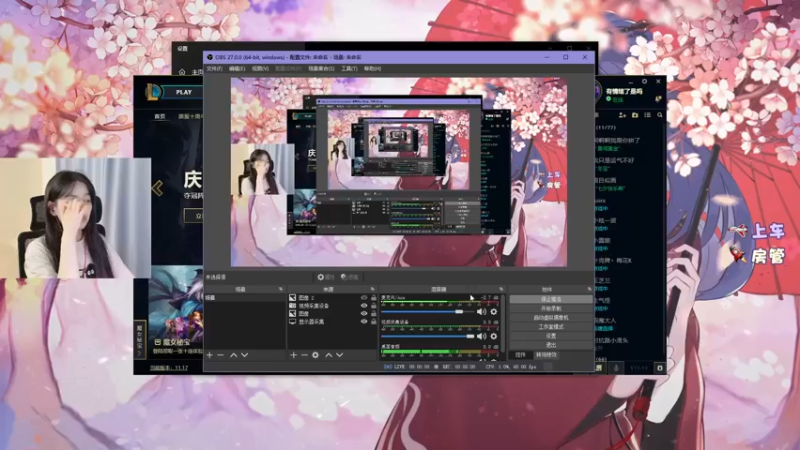Click the search icon in LoL friends list

(x=660, y=116)
